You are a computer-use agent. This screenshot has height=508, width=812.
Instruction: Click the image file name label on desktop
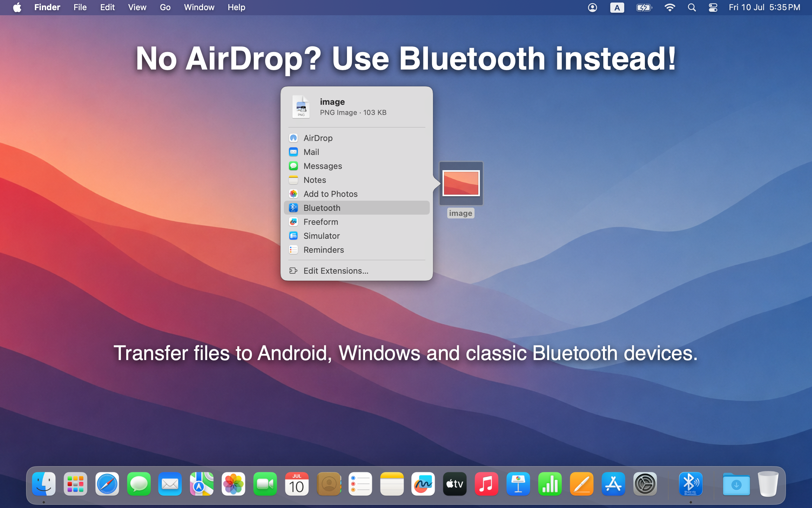coord(460,213)
